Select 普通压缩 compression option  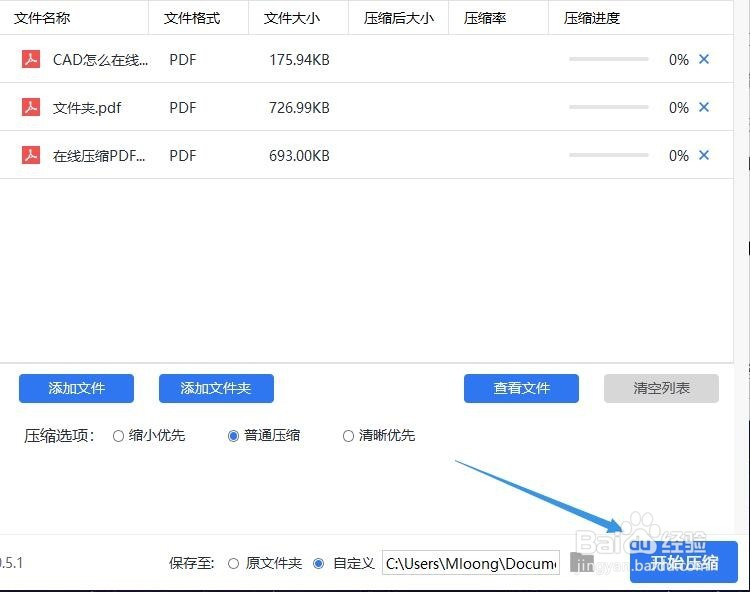pyautogui.click(x=233, y=436)
